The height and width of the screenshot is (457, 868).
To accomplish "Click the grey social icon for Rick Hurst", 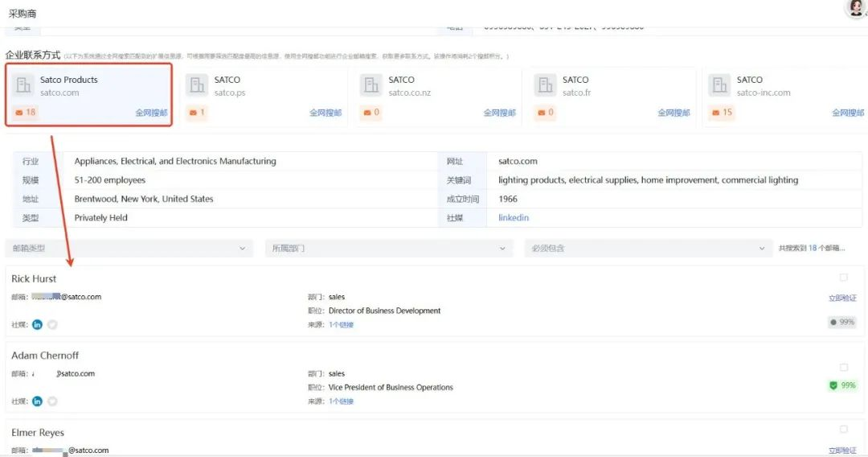I will (52, 324).
